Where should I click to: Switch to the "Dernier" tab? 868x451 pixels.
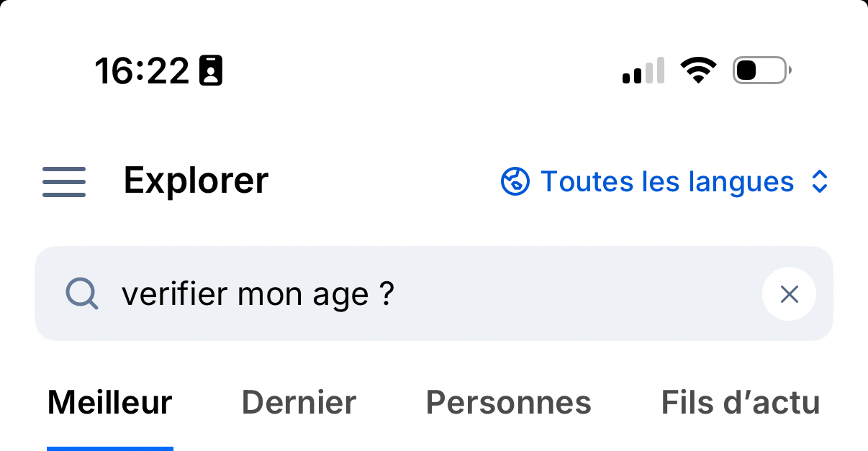click(299, 403)
